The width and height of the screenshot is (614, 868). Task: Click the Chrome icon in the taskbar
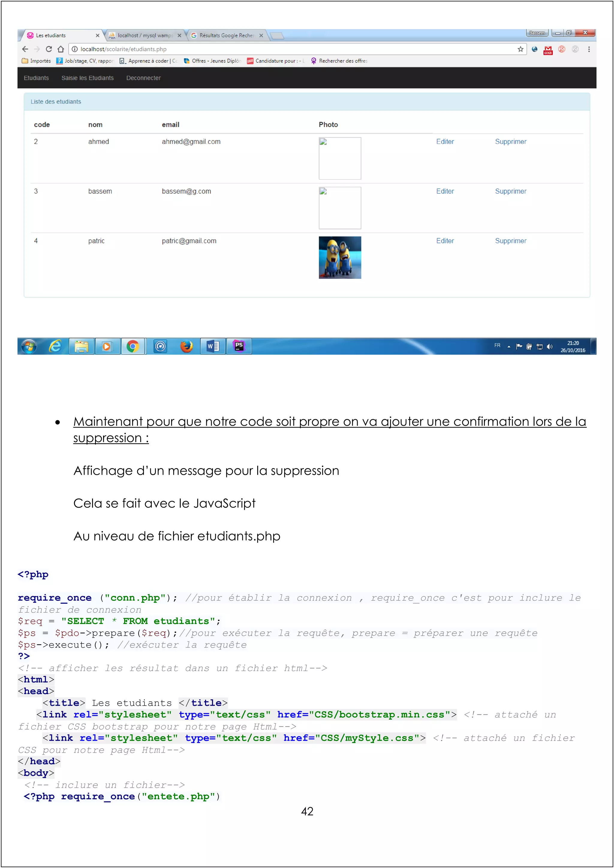pos(133,346)
